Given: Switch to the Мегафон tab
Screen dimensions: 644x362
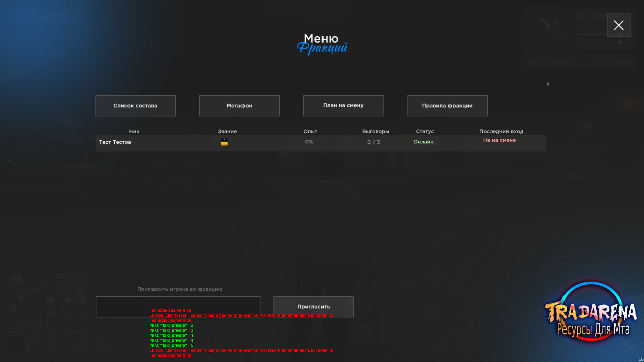Looking at the screenshot, I should point(239,106).
